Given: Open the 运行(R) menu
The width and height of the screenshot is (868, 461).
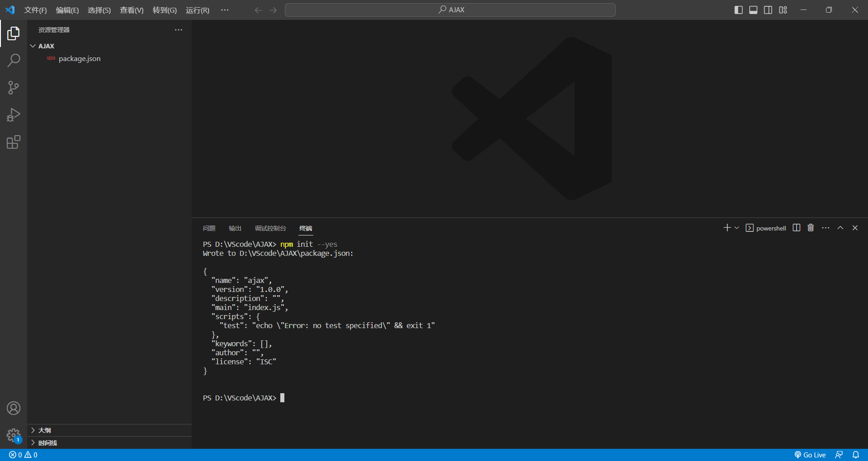Looking at the screenshot, I should pos(198,10).
